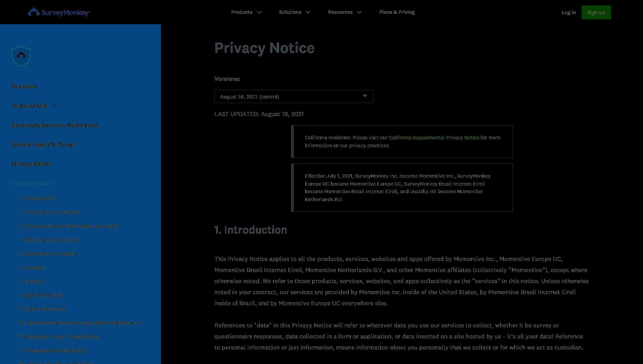Click the SurveyMonkey logo

[x=59, y=12]
